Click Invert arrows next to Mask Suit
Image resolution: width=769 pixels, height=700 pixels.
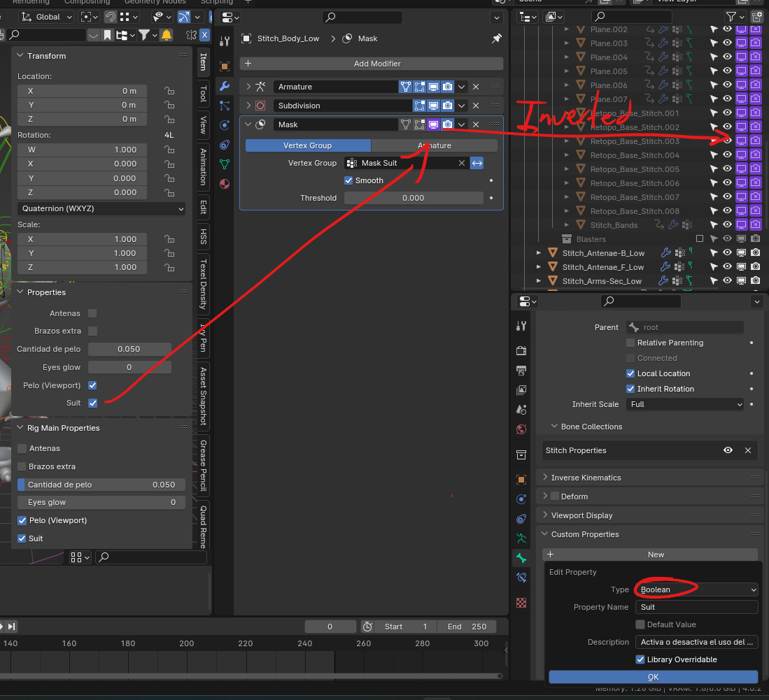[x=477, y=163]
